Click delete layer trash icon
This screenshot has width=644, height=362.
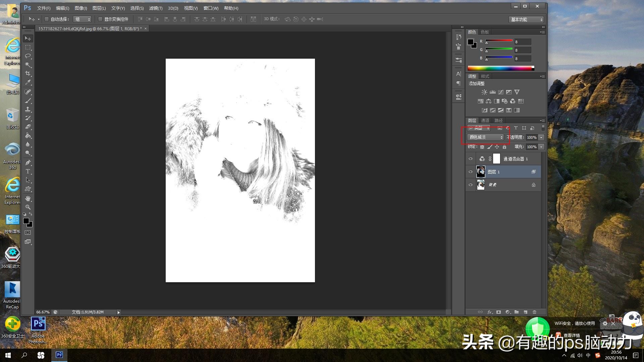coord(534,312)
